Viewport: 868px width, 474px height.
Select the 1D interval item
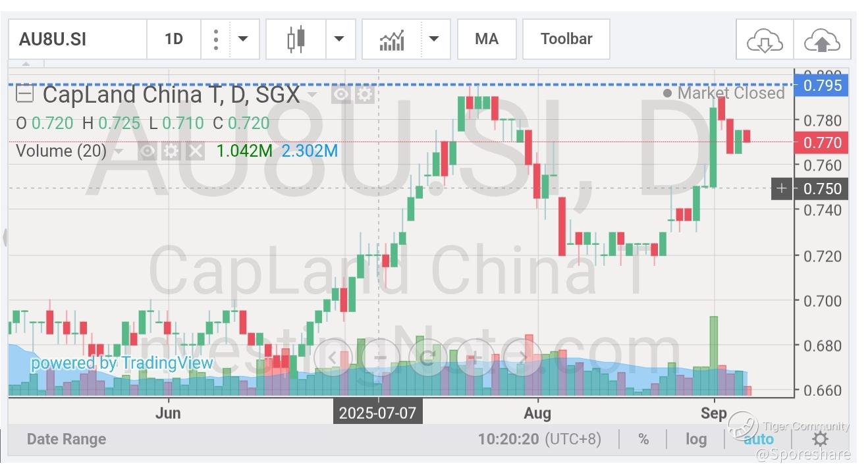pos(174,39)
